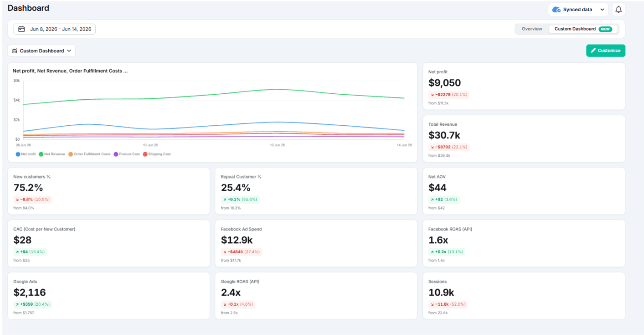This screenshot has height=335, width=644.
Task: Click the Facebook Ad Spend $12.9k value
Action: [x=237, y=240]
